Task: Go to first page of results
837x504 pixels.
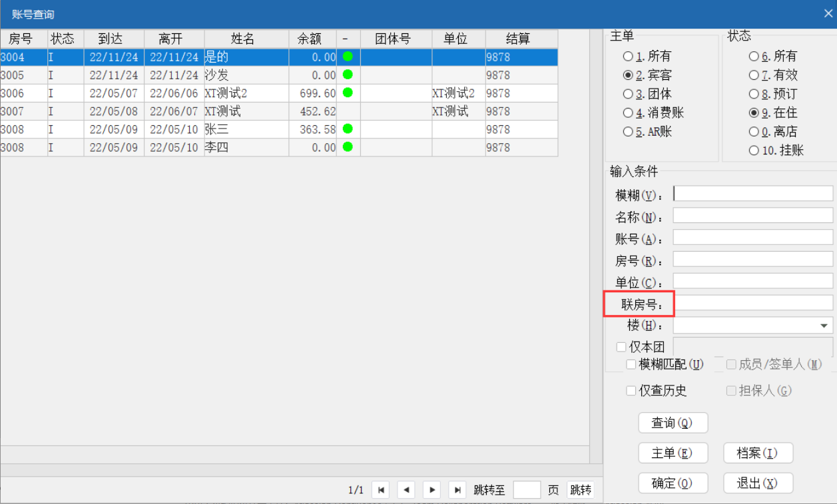Action: coord(380,490)
